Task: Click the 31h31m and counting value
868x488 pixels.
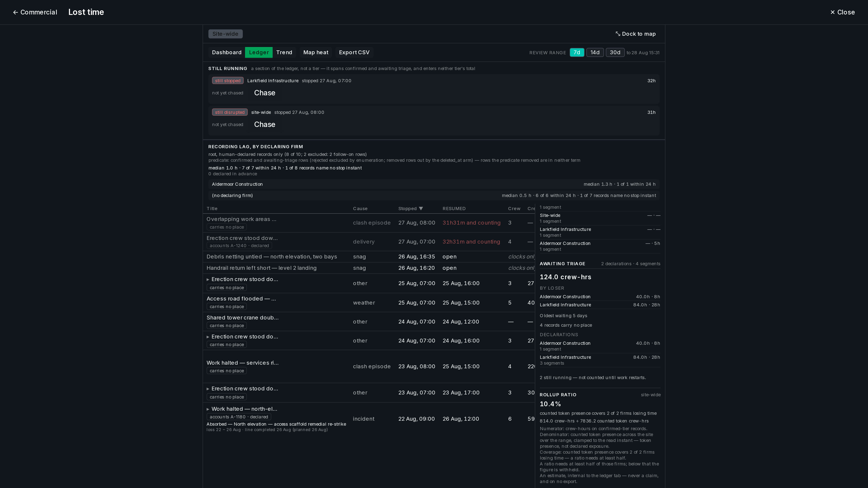Action: [471, 223]
